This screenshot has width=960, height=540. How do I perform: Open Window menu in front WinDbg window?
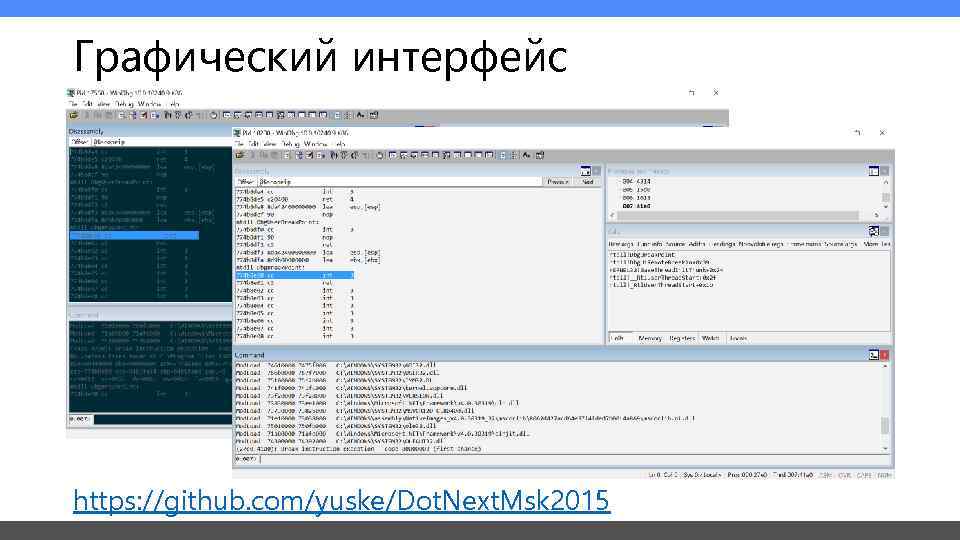pos(316,144)
